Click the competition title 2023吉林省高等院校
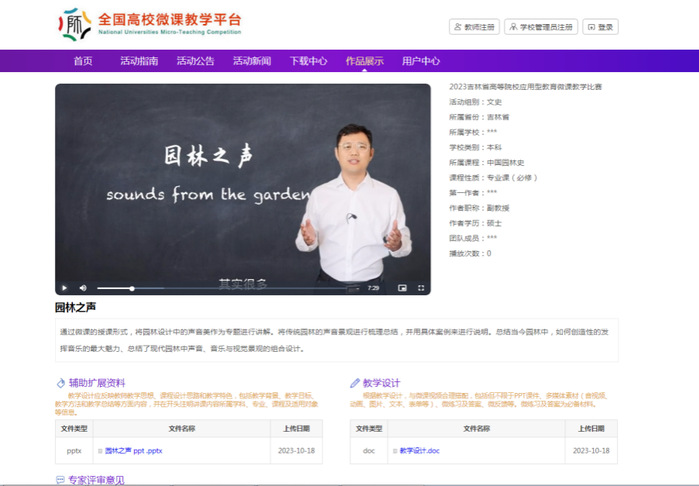699x486 pixels. pos(526,87)
